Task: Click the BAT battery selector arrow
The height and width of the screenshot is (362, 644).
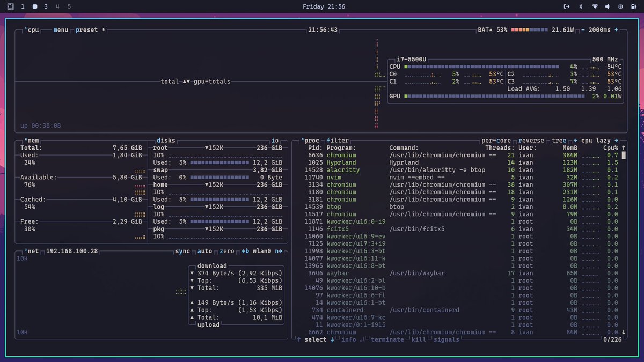Action: click(491, 30)
